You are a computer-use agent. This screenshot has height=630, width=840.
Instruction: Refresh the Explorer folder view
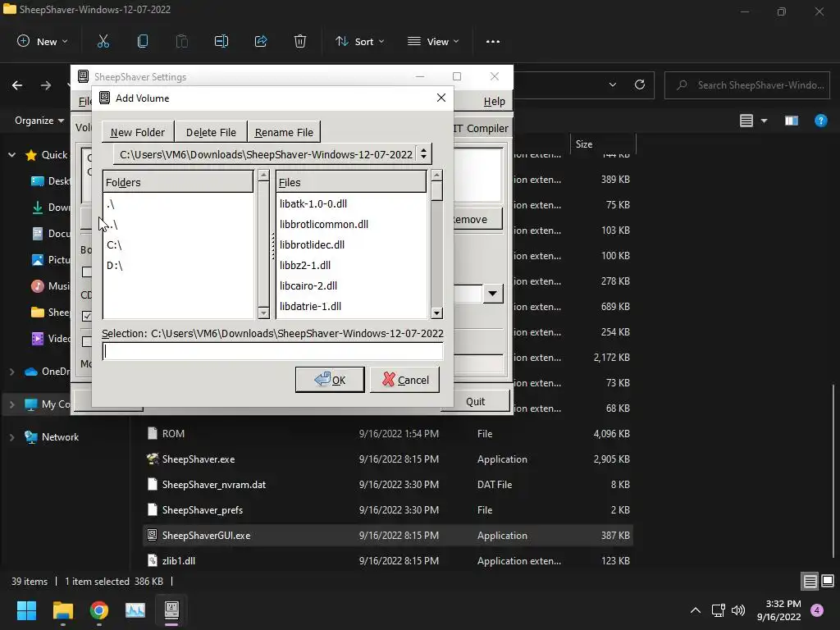click(x=640, y=84)
